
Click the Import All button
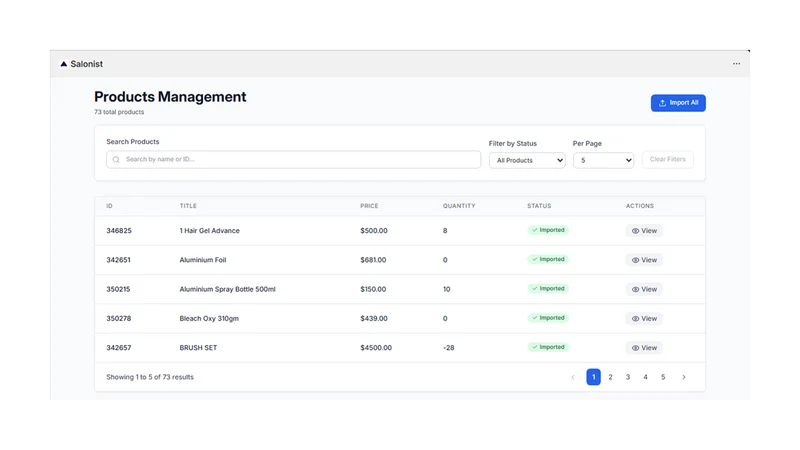[x=678, y=103]
